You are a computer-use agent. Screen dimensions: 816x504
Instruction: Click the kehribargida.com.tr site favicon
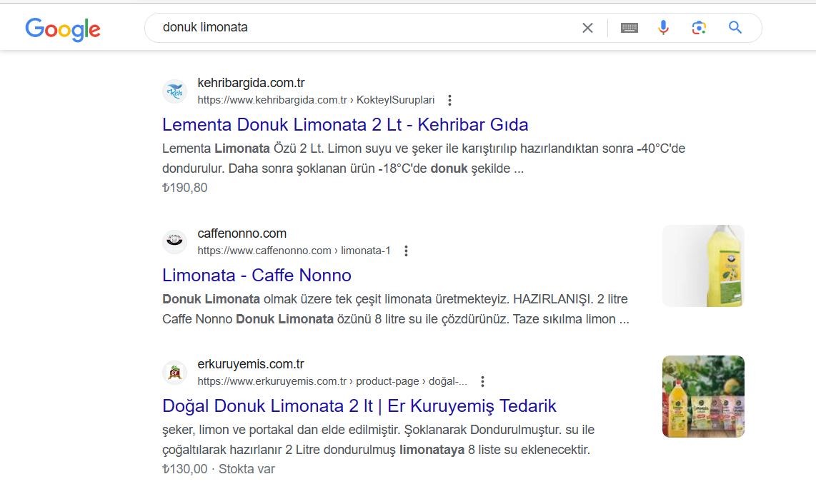175,91
